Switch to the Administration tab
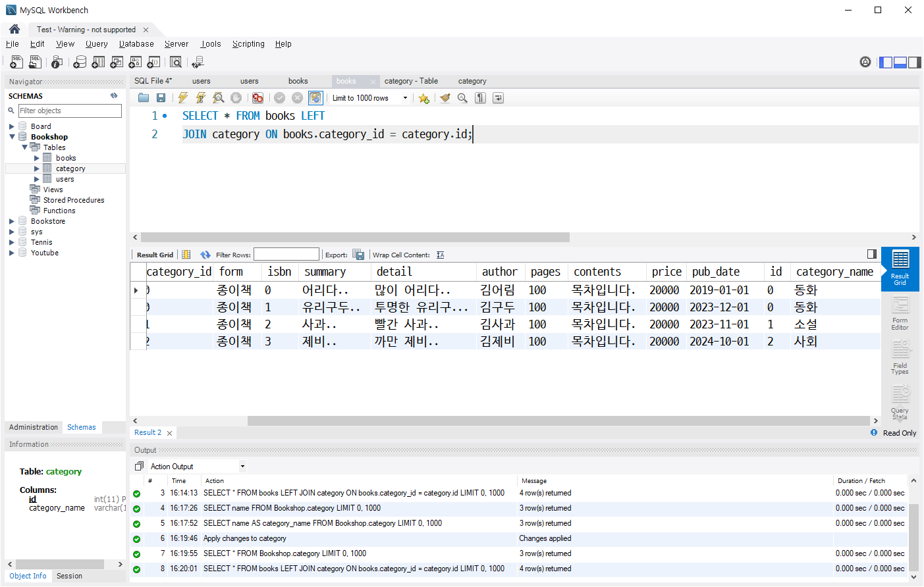924x587 pixels. 34,427
